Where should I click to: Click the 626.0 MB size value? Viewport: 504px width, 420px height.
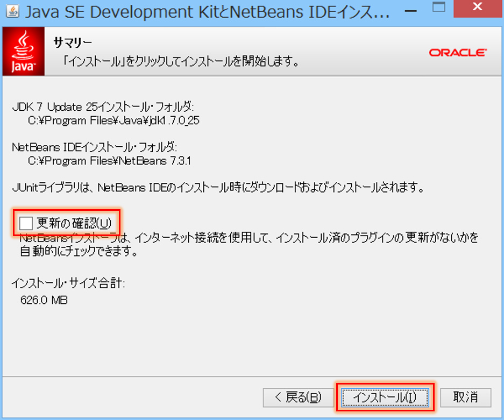(44, 300)
